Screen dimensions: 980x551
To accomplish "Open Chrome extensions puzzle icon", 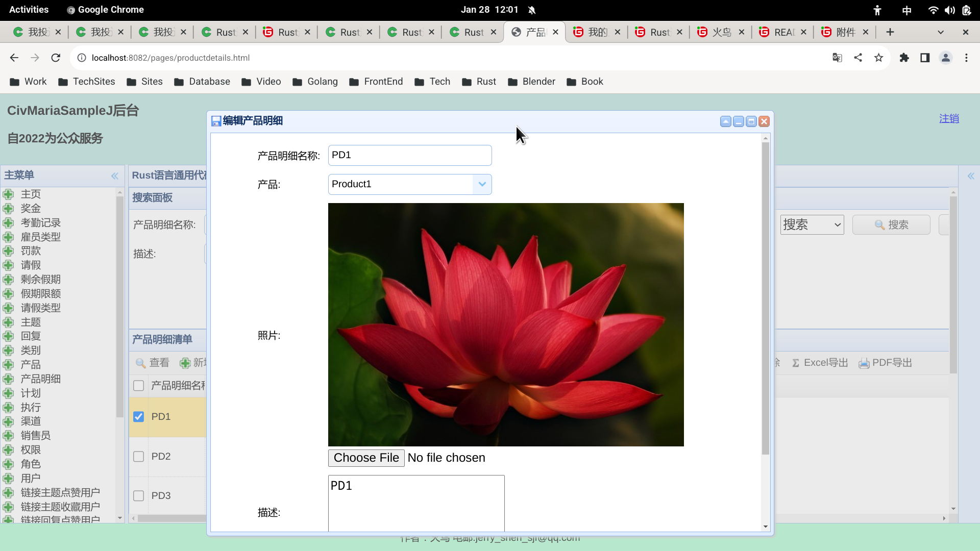I will (x=904, y=58).
